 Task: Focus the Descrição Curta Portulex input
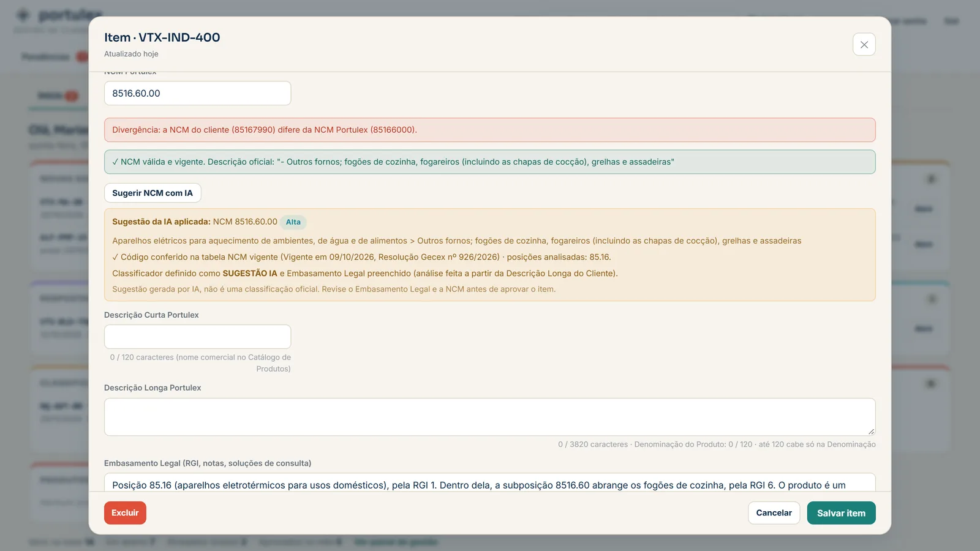tap(197, 337)
